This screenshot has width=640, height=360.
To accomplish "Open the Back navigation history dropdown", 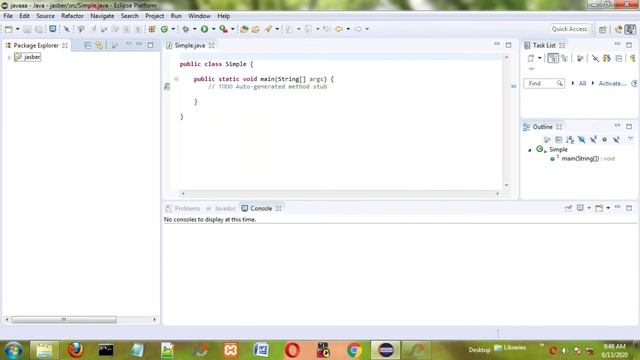I will pyautogui.click(x=348, y=29).
